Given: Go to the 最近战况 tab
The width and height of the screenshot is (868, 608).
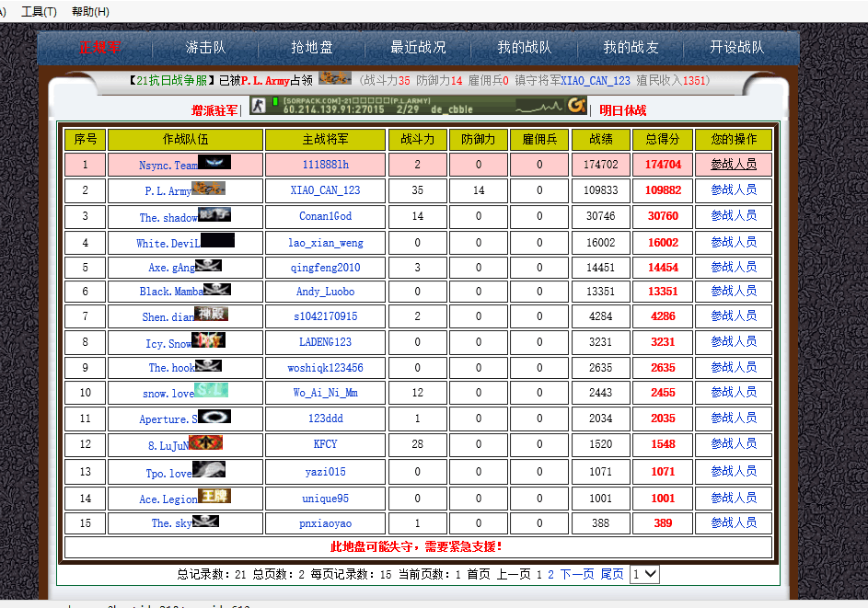Looking at the screenshot, I should coord(418,48).
